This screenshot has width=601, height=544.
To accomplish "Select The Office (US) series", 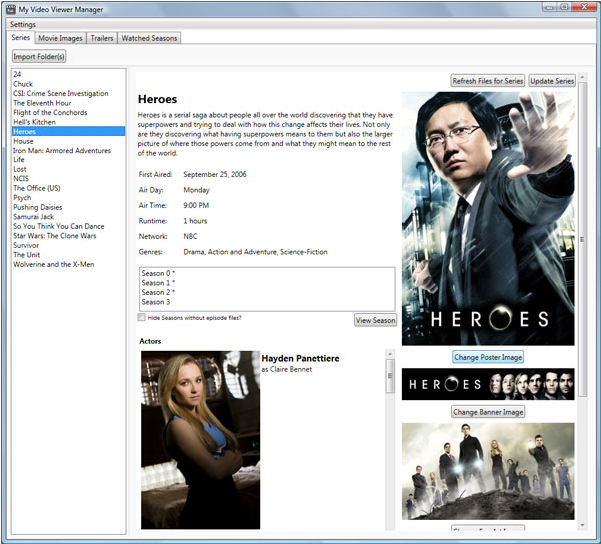I will point(68,188).
